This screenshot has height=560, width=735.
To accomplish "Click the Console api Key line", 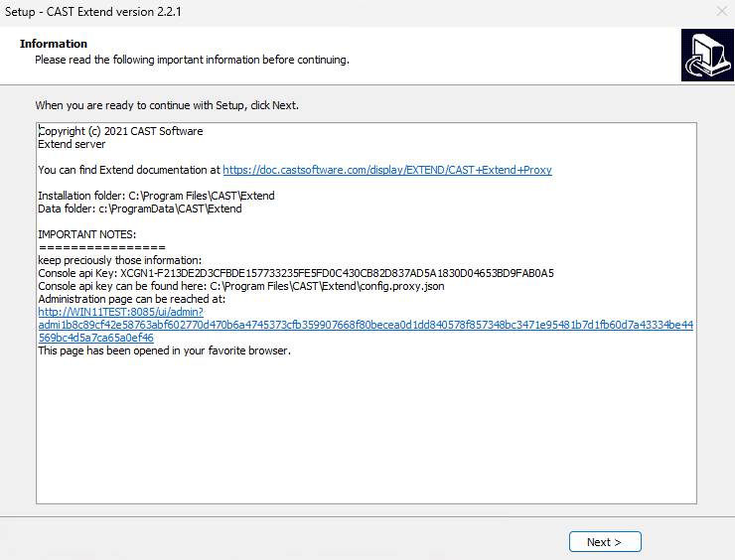I will [x=295, y=273].
